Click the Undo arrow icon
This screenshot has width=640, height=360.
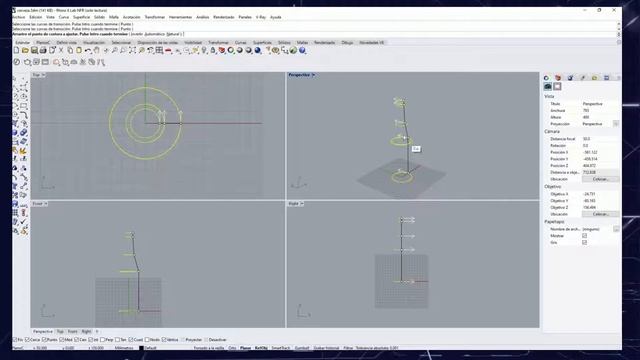pos(88,50)
